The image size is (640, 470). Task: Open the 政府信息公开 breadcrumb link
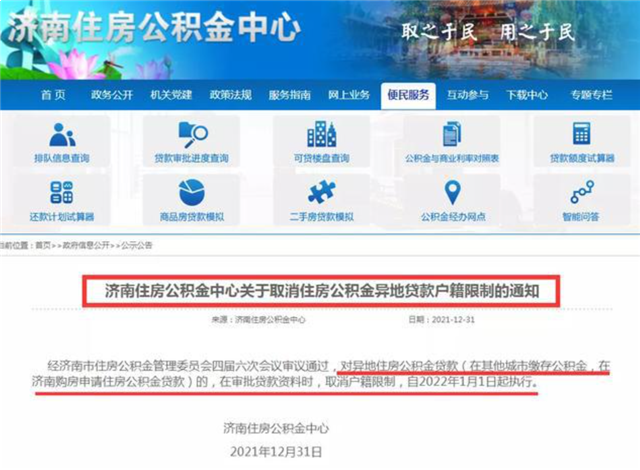tap(86, 245)
